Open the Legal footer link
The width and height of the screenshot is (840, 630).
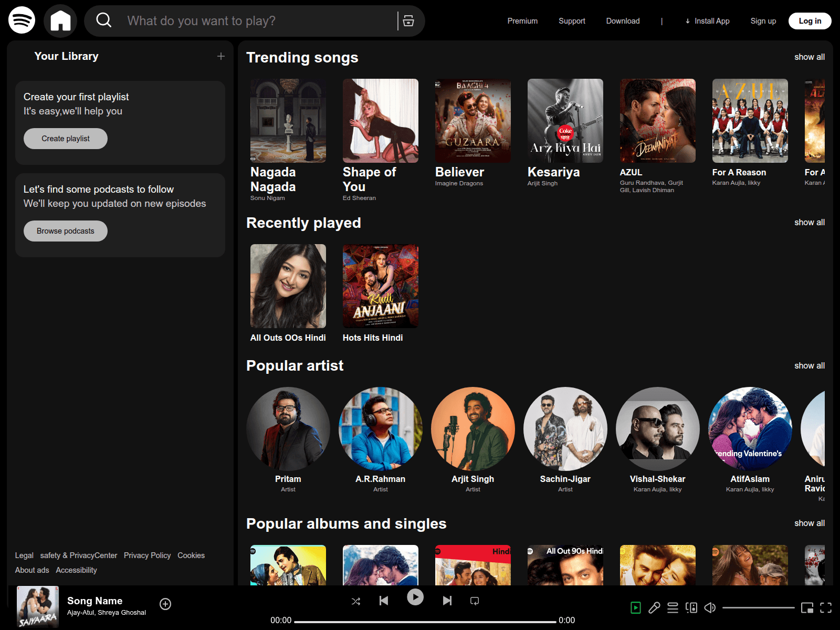24,555
